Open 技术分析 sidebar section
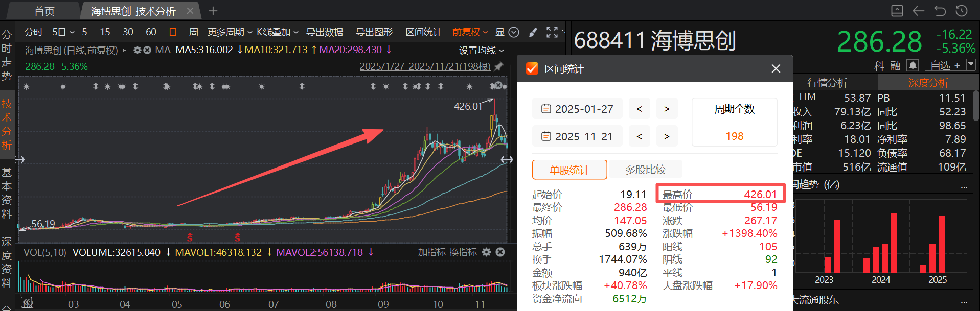The width and height of the screenshot is (980, 311). tap(7, 124)
